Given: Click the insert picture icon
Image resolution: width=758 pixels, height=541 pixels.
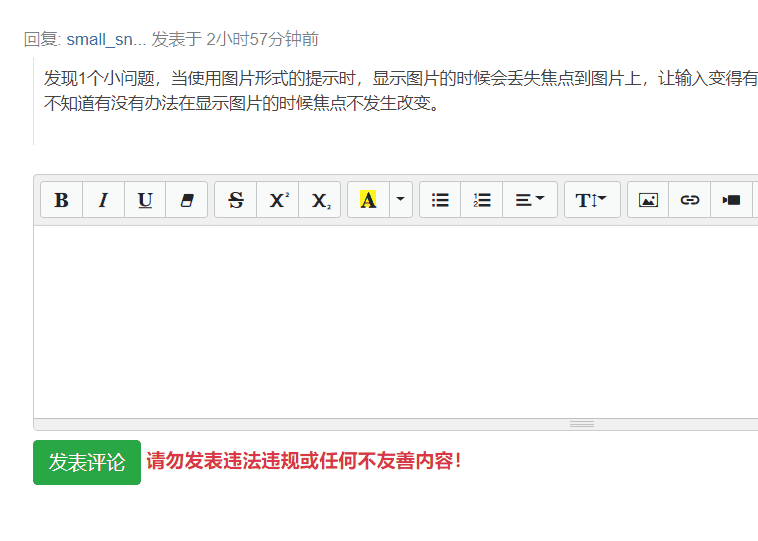Looking at the screenshot, I should pyautogui.click(x=648, y=200).
